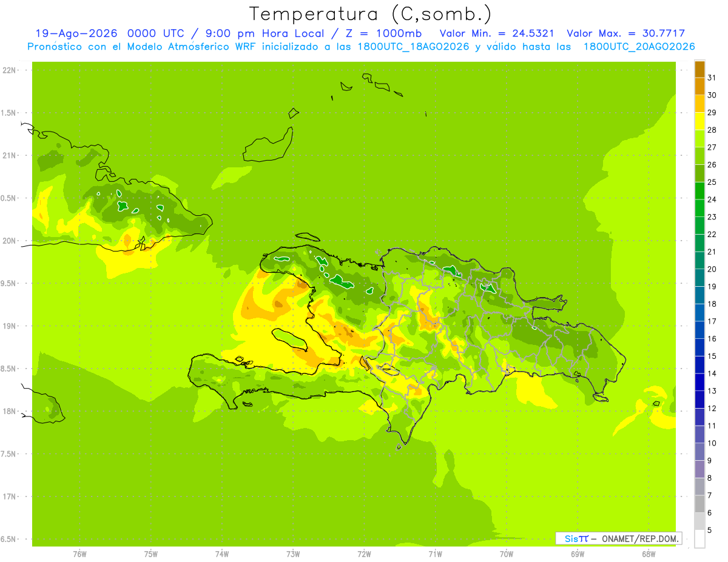
Task: Pick the green legend band between 24 and 25
Action: coord(699,191)
